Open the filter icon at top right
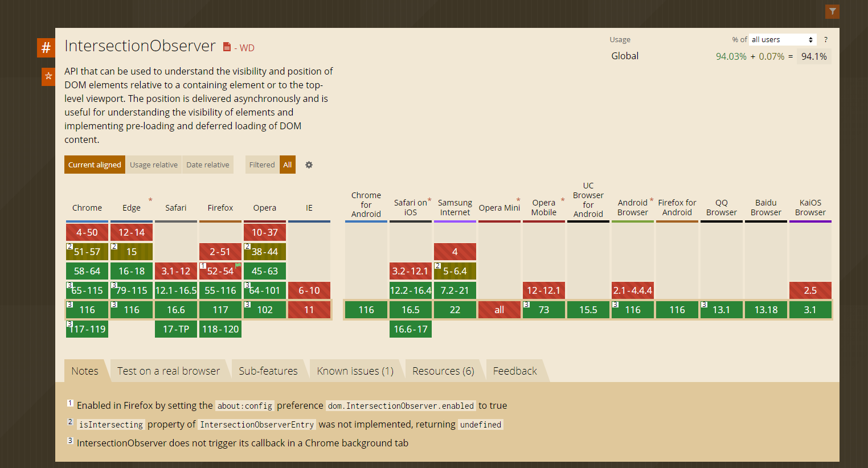Screen dimensions: 868x468 click(x=832, y=11)
